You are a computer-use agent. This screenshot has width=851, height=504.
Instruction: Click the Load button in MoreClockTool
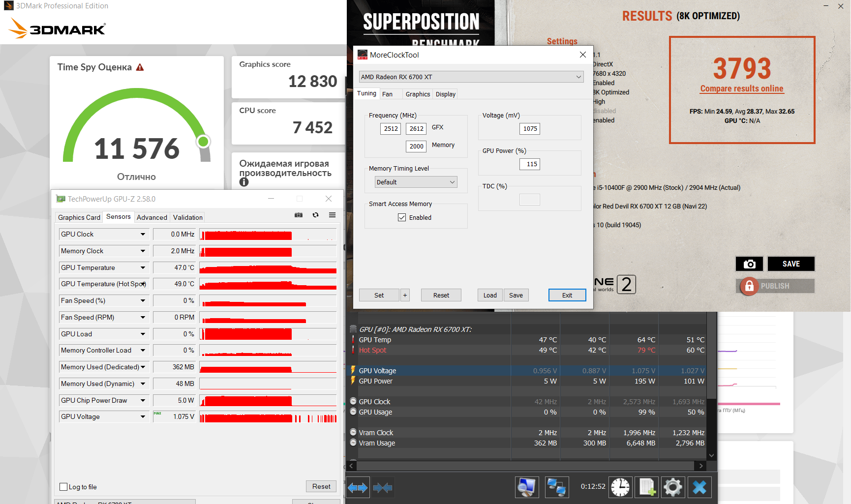[490, 295]
